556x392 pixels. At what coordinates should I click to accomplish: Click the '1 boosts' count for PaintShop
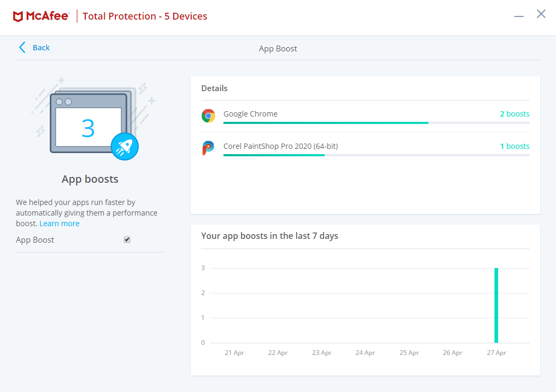coord(515,146)
